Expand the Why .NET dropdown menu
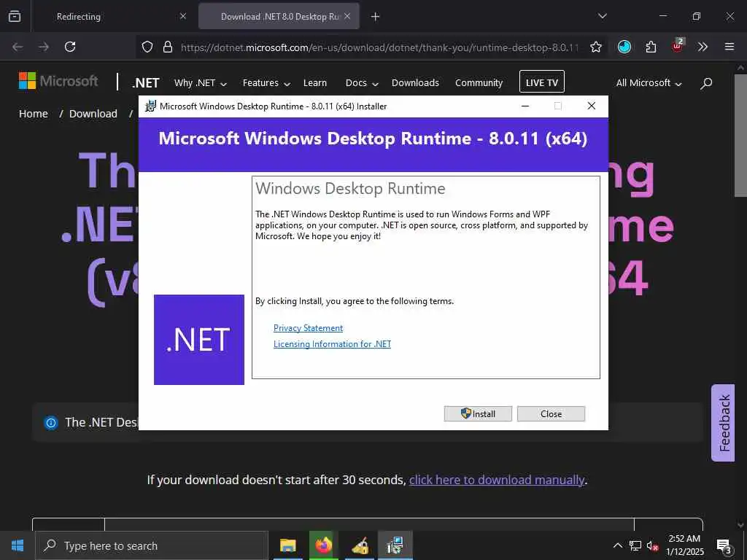Screen dimensions: 747x560 (x=201, y=83)
